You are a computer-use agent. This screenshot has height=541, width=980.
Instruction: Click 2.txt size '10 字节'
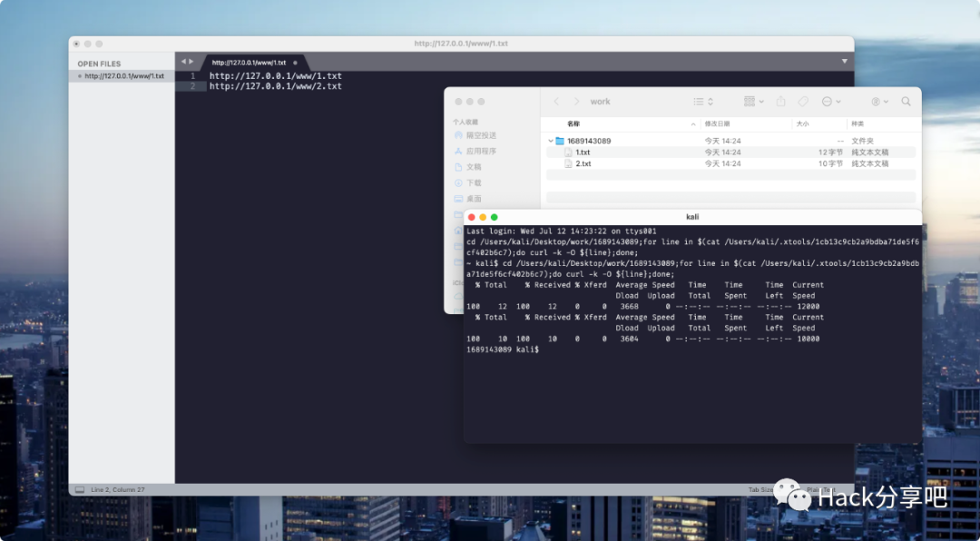pyautogui.click(x=830, y=164)
